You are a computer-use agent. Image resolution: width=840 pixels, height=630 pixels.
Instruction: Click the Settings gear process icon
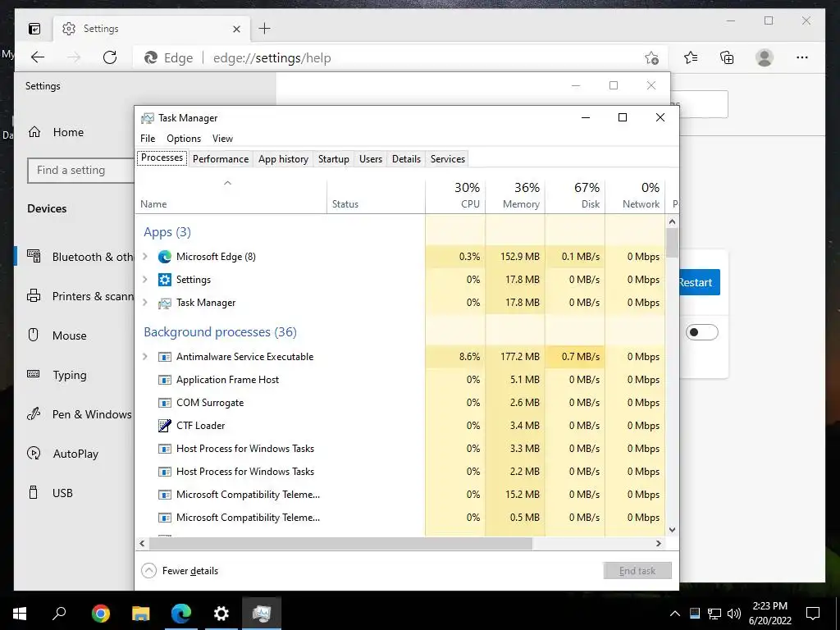[x=164, y=280]
